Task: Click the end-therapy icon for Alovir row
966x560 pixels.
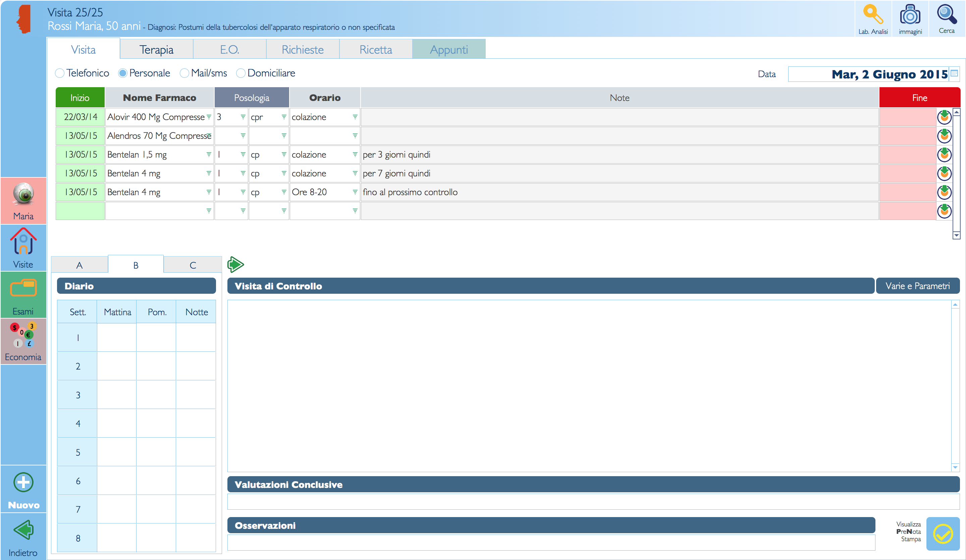Action: click(x=944, y=117)
